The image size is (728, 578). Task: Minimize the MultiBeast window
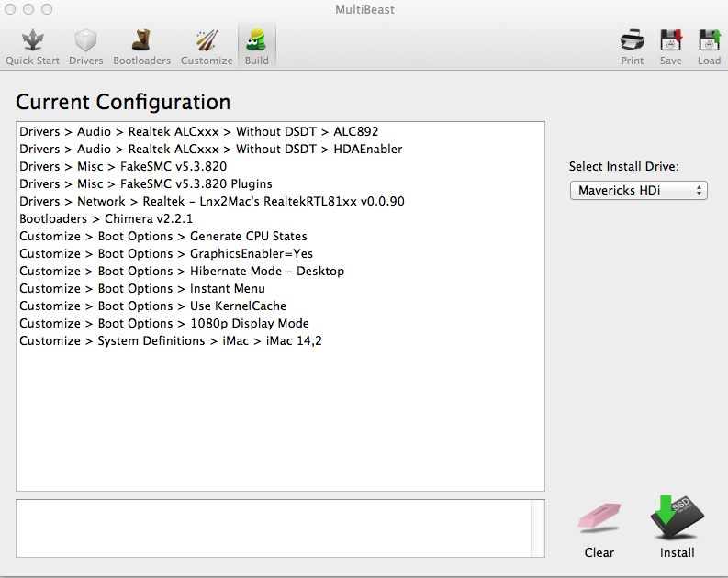coord(28,9)
